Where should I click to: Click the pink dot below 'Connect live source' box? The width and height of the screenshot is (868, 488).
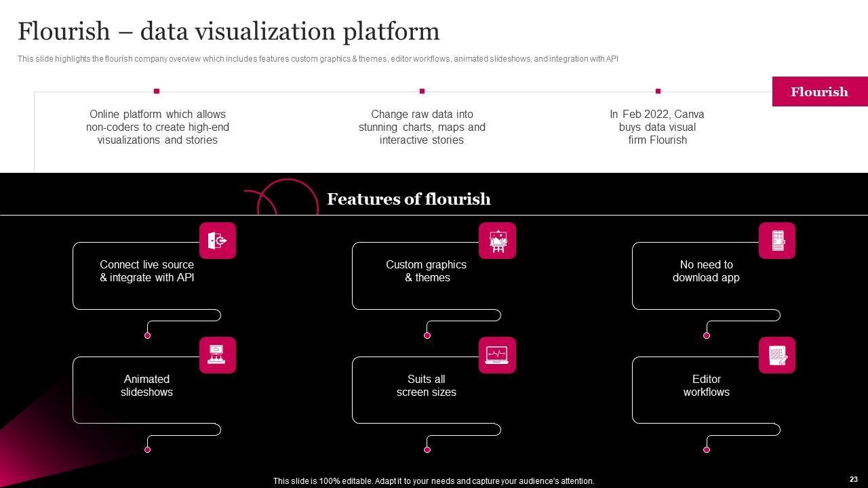click(x=147, y=335)
